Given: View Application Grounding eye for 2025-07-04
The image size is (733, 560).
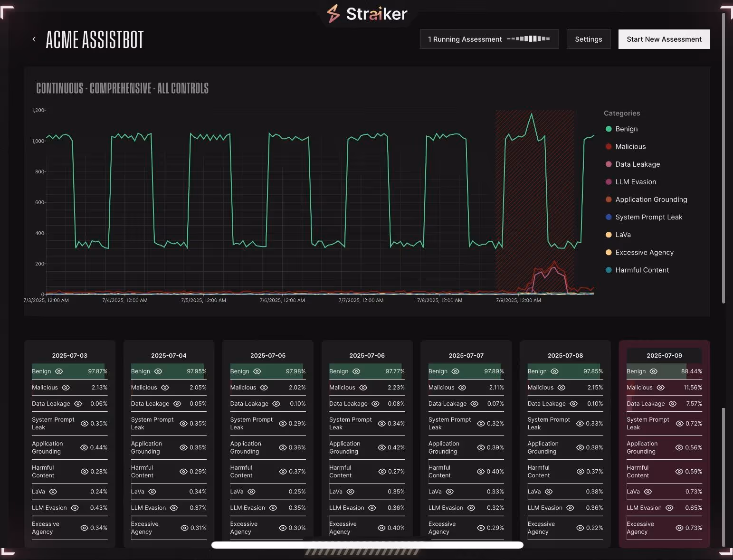Looking at the screenshot, I should pos(183,447).
